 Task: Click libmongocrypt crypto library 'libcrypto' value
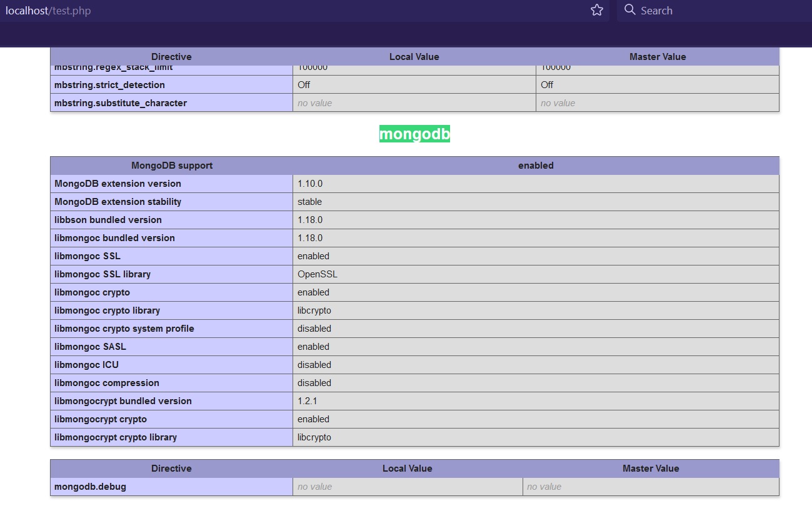[x=314, y=437]
